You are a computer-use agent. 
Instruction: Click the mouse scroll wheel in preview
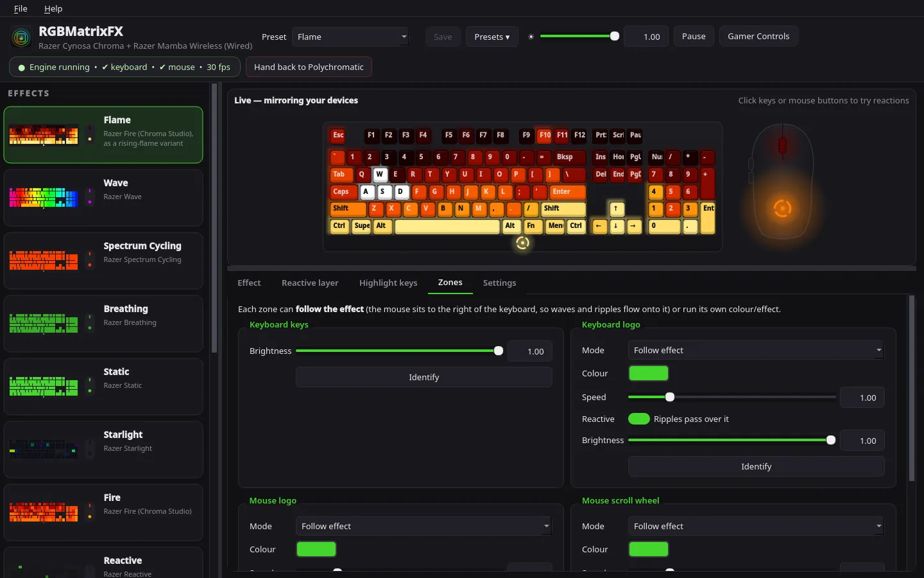coord(782,146)
